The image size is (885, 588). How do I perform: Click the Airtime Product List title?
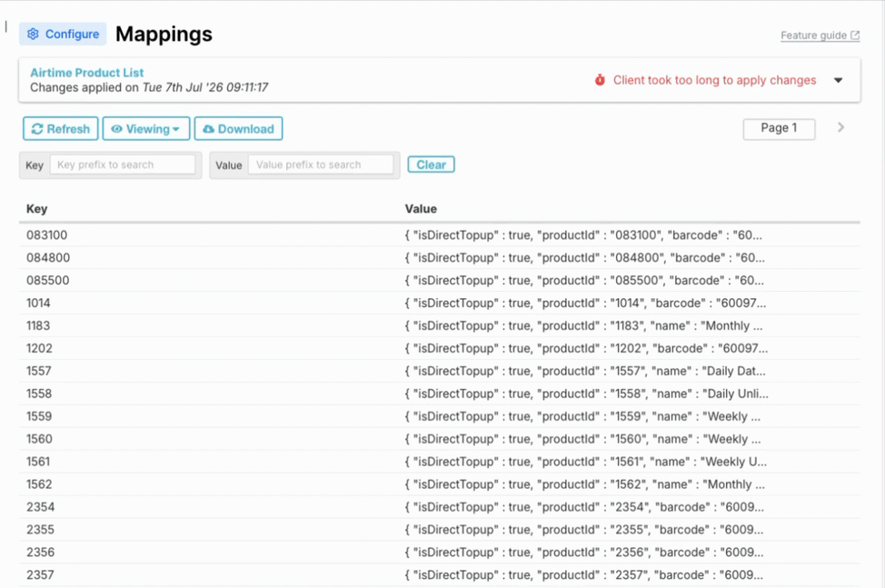[x=87, y=73]
